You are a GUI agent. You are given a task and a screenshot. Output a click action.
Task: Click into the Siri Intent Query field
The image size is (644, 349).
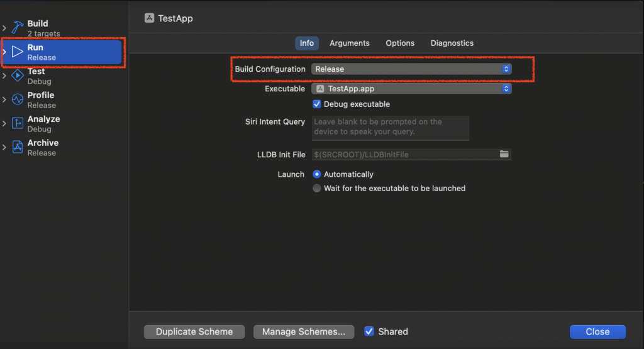391,128
